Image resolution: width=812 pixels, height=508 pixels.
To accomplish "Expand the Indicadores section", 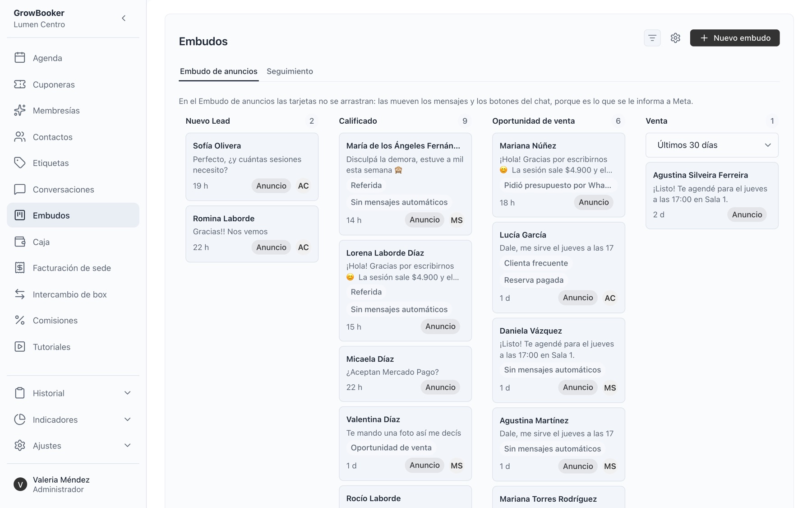I will point(73,419).
